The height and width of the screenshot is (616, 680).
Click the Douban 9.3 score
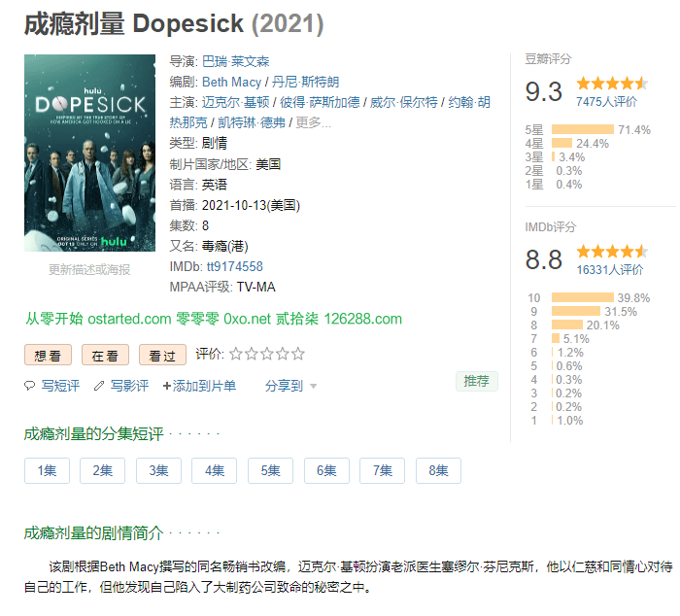click(543, 91)
